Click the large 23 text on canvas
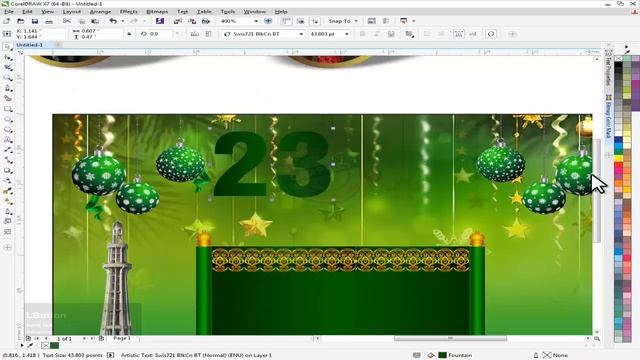The image size is (640, 360). [x=271, y=164]
